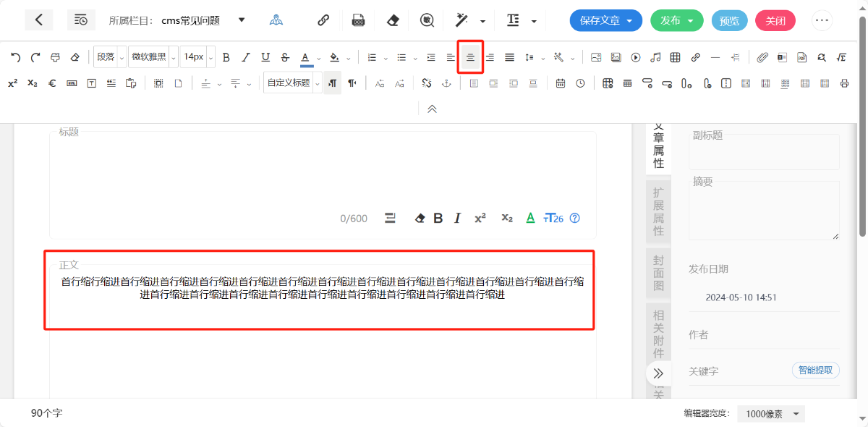Click the 智能提取 keyword extract button
This screenshot has width=868, height=427.
click(816, 371)
